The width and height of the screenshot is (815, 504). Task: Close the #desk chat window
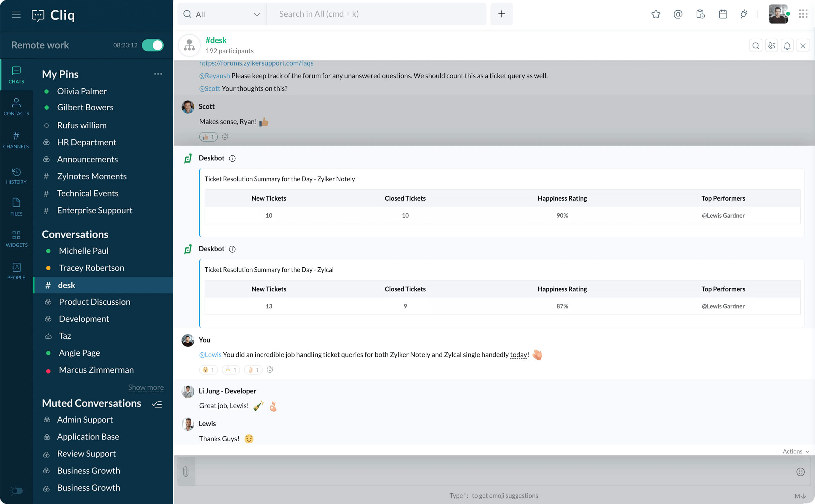coord(803,46)
